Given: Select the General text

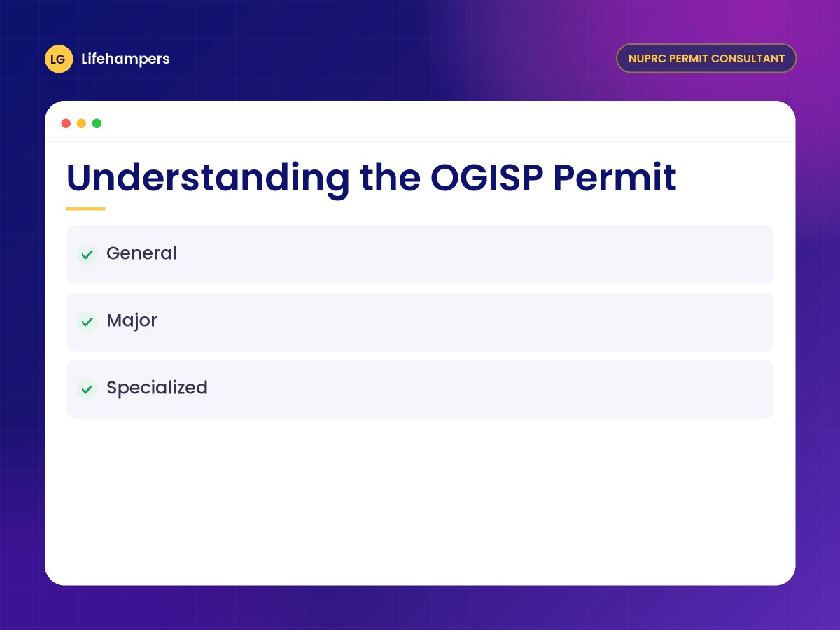Looking at the screenshot, I should [x=141, y=253].
